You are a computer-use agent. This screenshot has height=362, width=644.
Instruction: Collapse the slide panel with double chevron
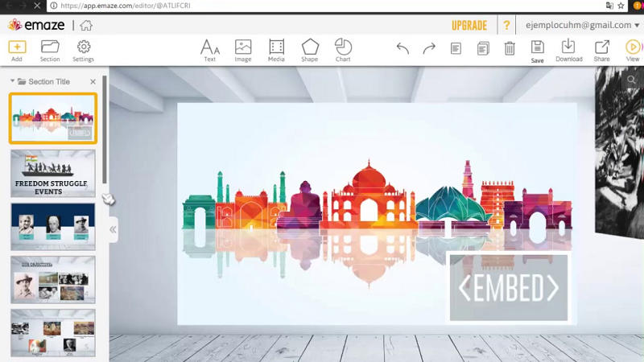pos(113,229)
